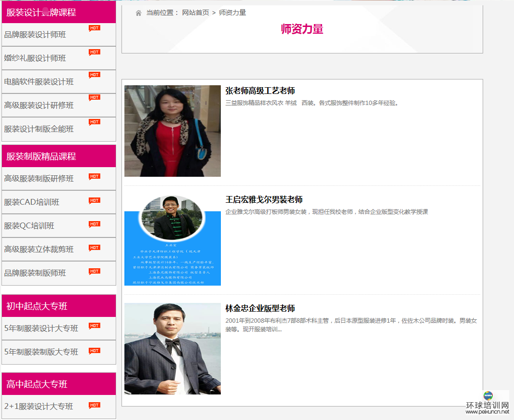
Task: Select 高中起点大专班 category header
Action: point(59,384)
